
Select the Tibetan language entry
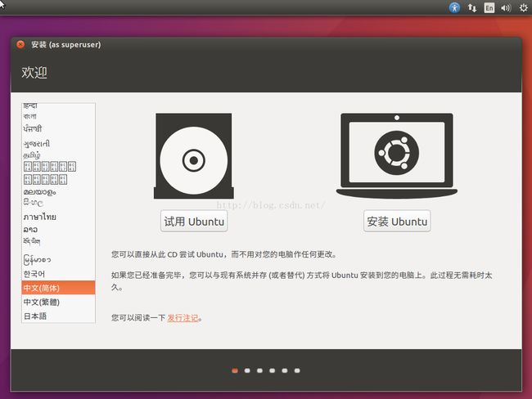[58, 241]
